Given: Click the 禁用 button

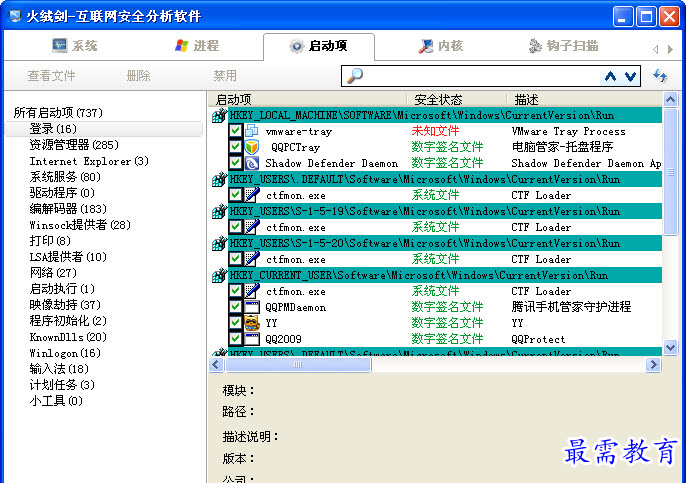Looking at the screenshot, I should click(x=225, y=76).
